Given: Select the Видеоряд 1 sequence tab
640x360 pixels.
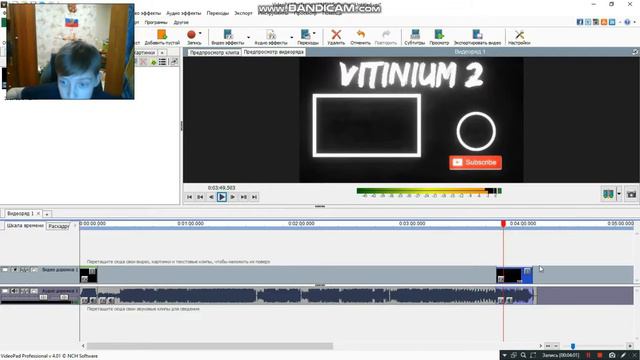Looking at the screenshot, I should pyautogui.click(x=20, y=213).
